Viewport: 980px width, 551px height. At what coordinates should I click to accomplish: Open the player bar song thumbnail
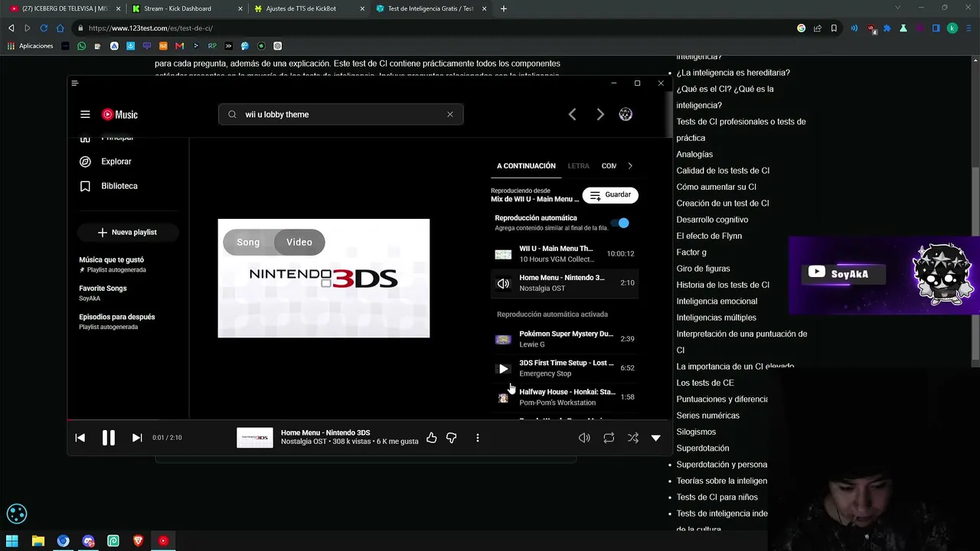pyautogui.click(x=255, y=438)
